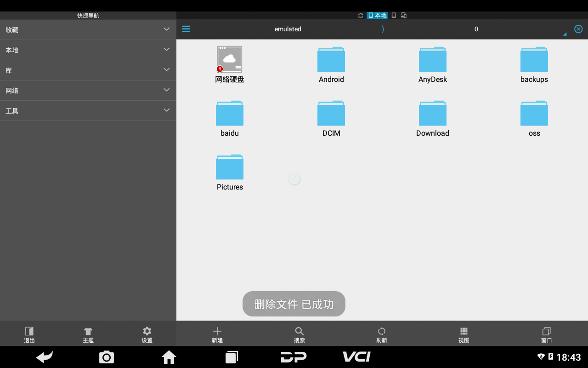Expand the 网络 (Network) section
Screen dimensions: 588x368
88,90
